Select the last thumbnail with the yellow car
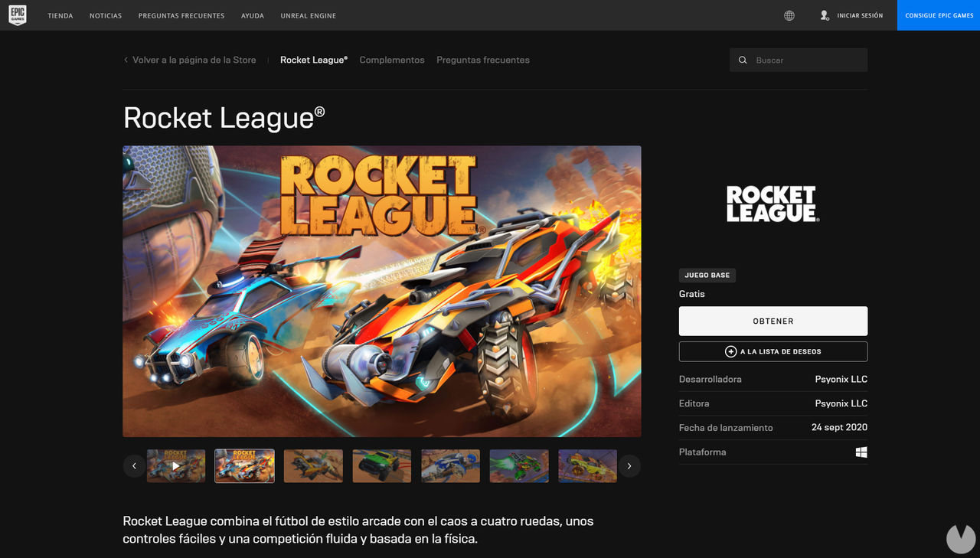The width and height of the screenshot is (980, 558). 588,465
